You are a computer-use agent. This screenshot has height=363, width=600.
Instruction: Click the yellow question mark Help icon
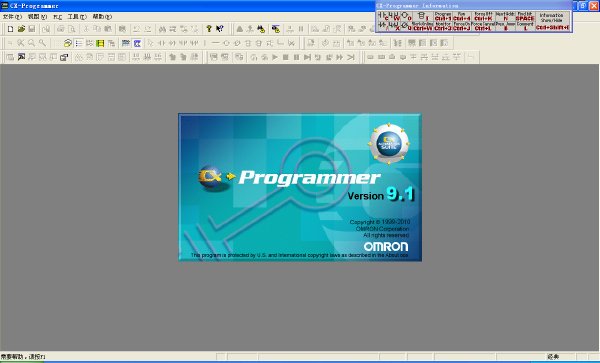click(x=209, y=29)
